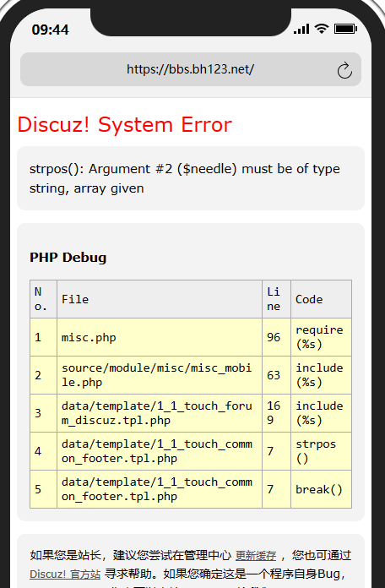The width and height of the screenshot is (385, 588).
Task: Select the PHP Debug heading
Action: click(x=68, y=257)
